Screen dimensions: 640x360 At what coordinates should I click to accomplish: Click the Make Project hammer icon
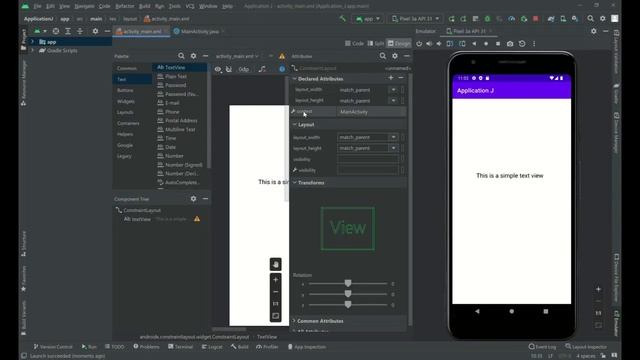[342, 19]
